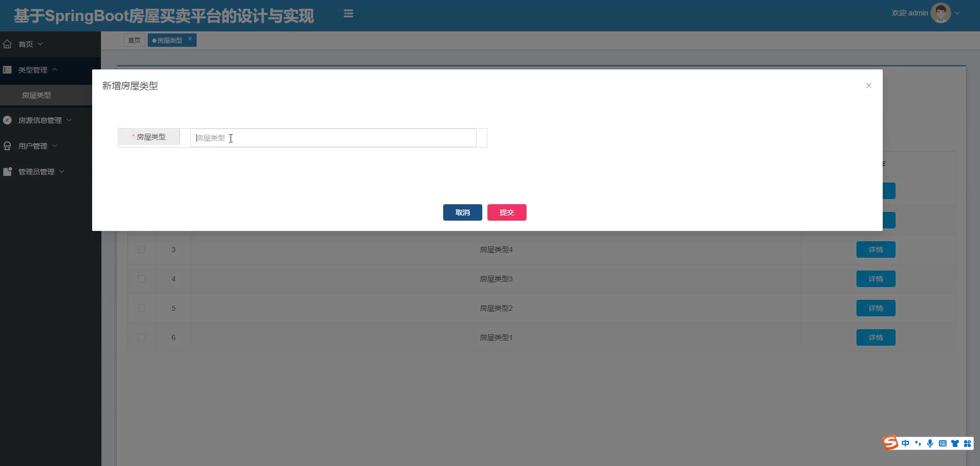Click the 取消 button
Image resolution: width=980 pixels, height=466 pixels.
pos(463,212)
